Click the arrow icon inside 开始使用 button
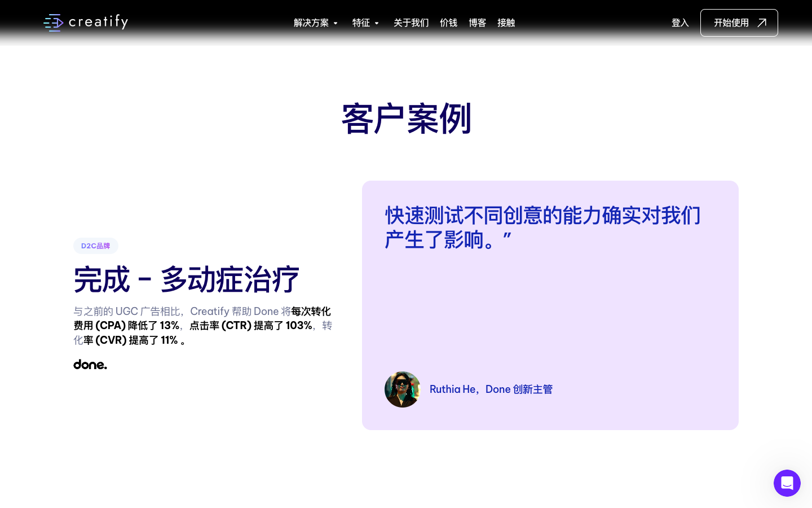 [762, 23]
